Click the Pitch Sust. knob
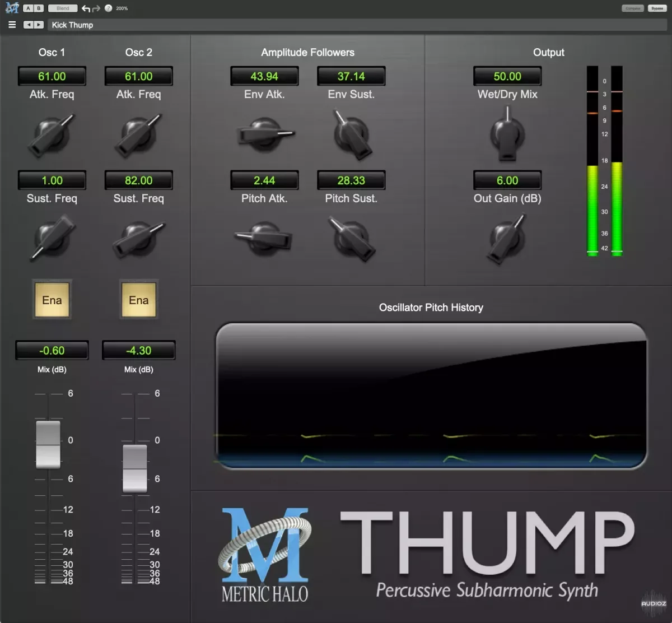 coord(352,240)
